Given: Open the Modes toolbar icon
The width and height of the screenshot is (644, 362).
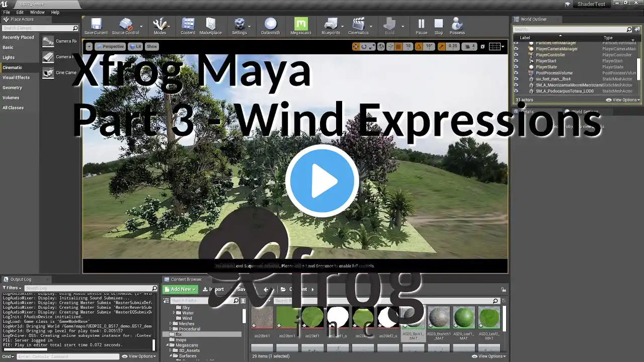Looking at the screenshot, I should click(x=160, y=26).
